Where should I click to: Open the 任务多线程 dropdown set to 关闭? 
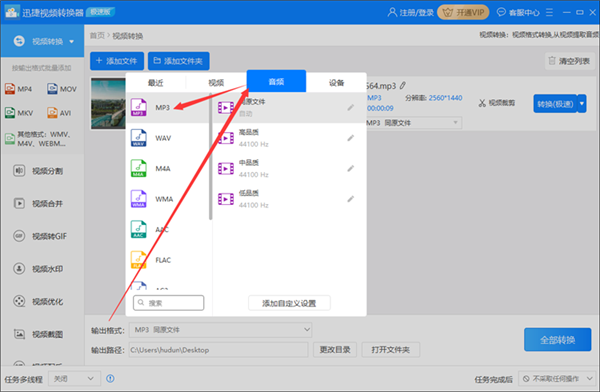click(74, 379)
